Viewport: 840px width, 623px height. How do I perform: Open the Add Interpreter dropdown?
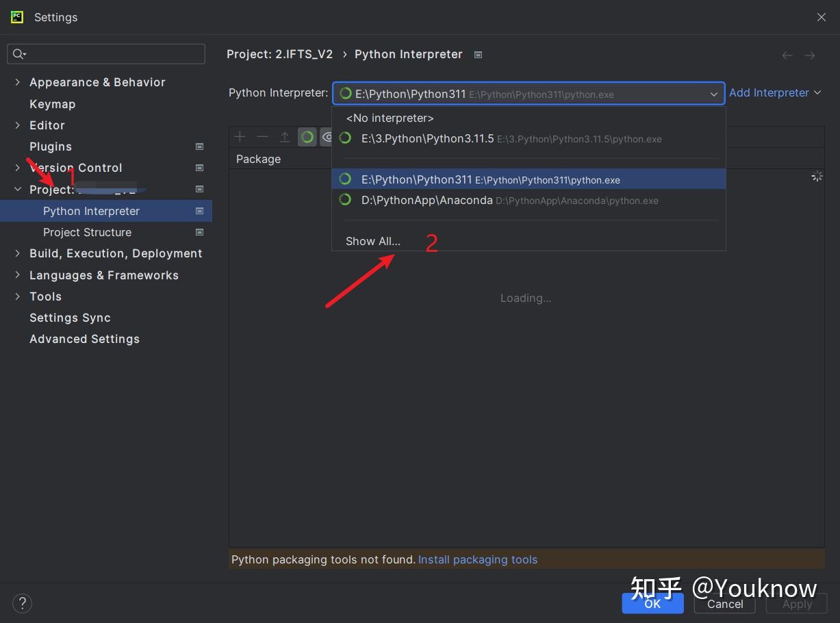(775, 93)
